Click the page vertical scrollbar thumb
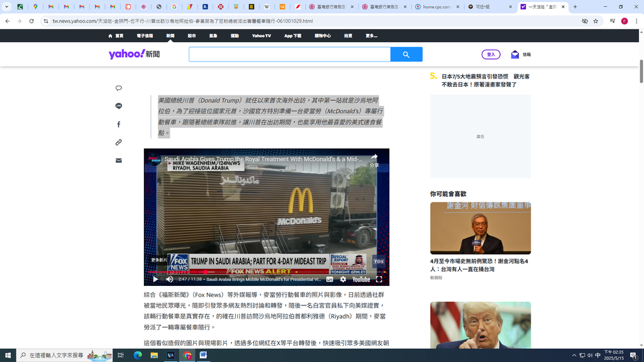644x362 pixels. click(x=641, y=72)
